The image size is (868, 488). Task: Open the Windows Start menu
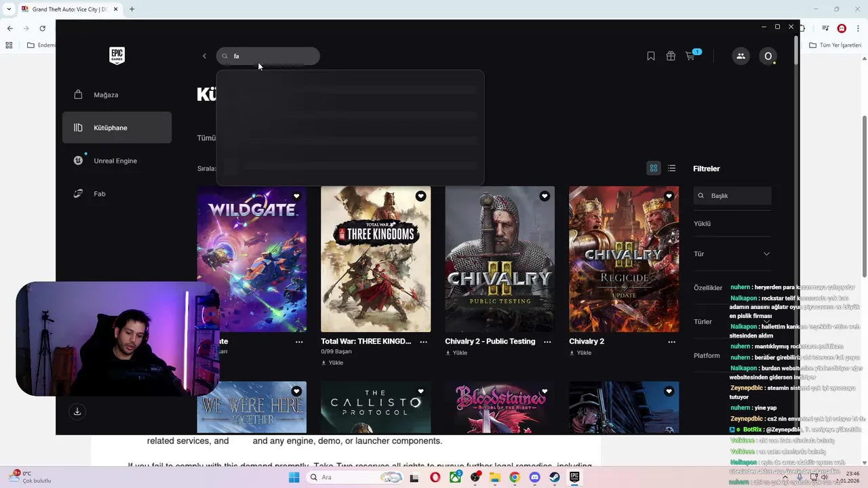[x=294, y=477]
